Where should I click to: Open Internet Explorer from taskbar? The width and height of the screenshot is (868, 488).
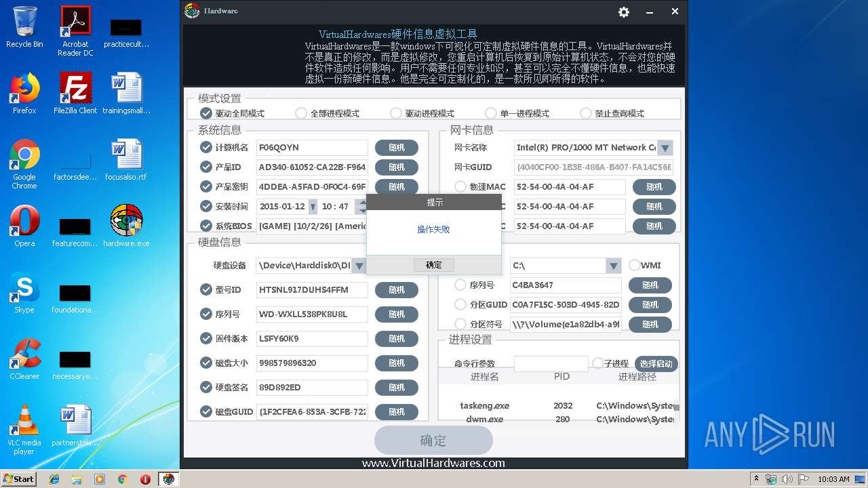coord(54,479)
